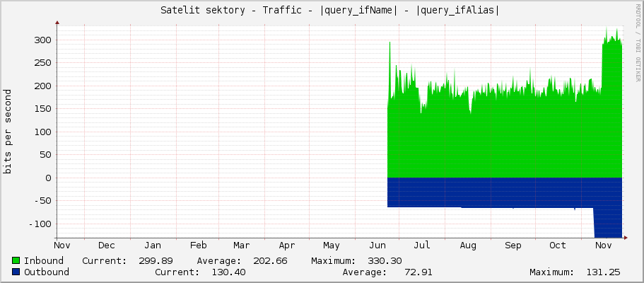This screenshot has width=644, height=283.
Task: Click the RRDTOOL / TOBI OETIKER watermark
Action: click(638, 42)
